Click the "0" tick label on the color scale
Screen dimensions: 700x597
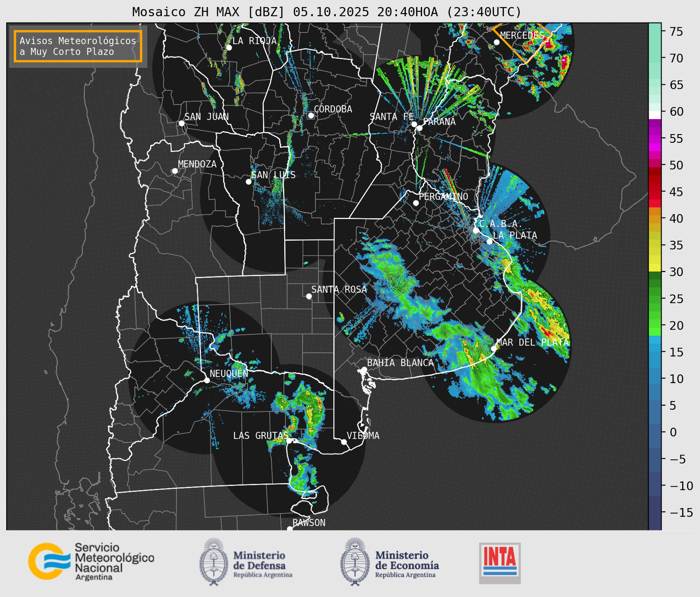click(x=673, y=432)
